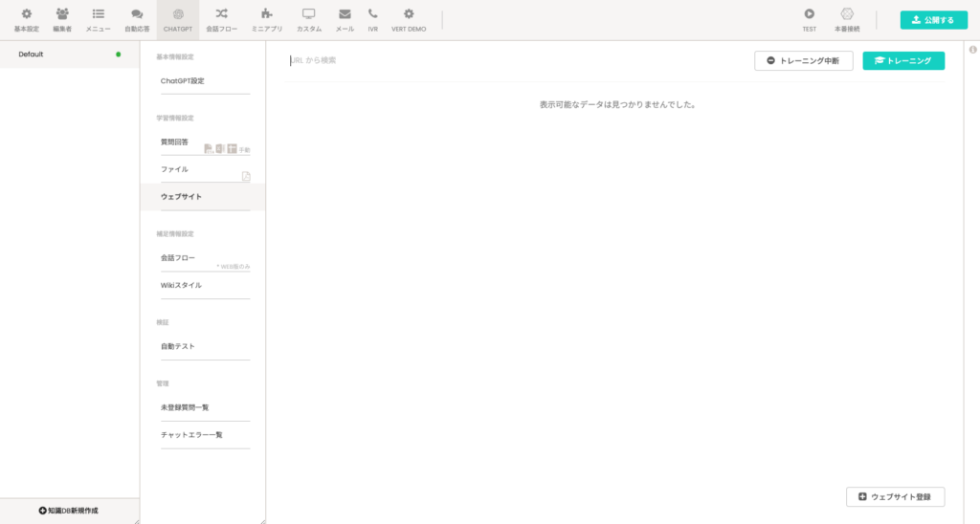Click the TEST play icon
Image resolution: width=980 pixels, height=524 pixels.
click(x=809, y=14)
